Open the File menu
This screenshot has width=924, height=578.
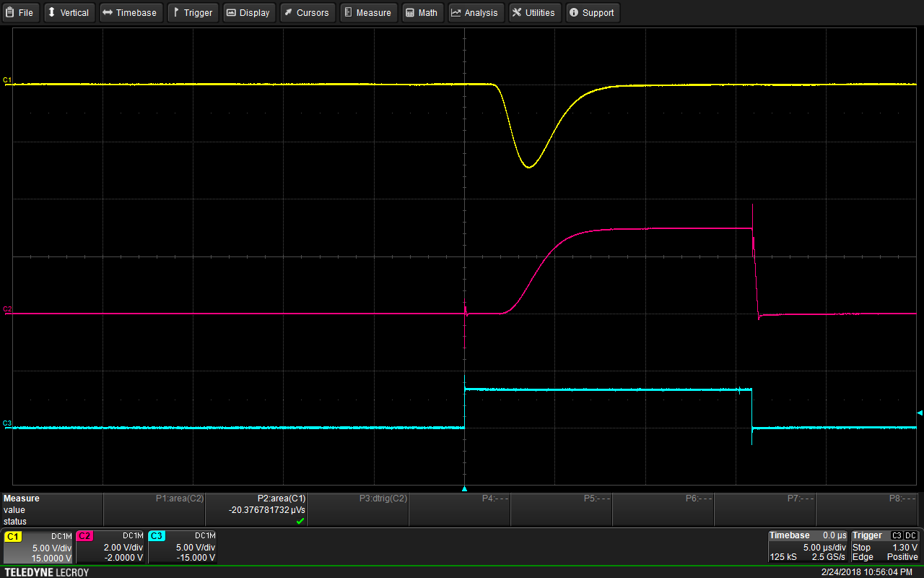point(20,13)
